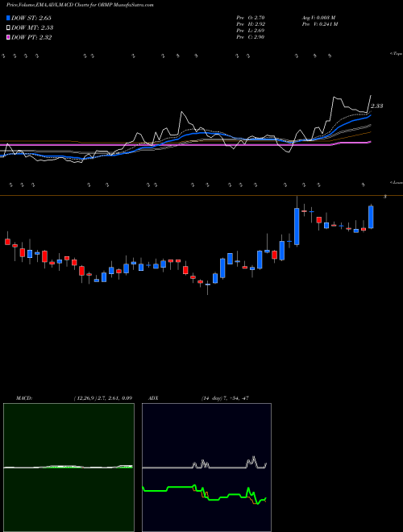
Task: Click the 'Pre V: 0.241 M' volume text
Action: coord(319,24)
